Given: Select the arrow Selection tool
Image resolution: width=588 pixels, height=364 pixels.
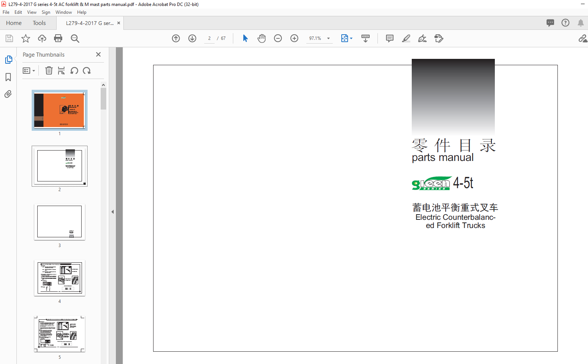Looking at the screenshot, I should point(245,38).
